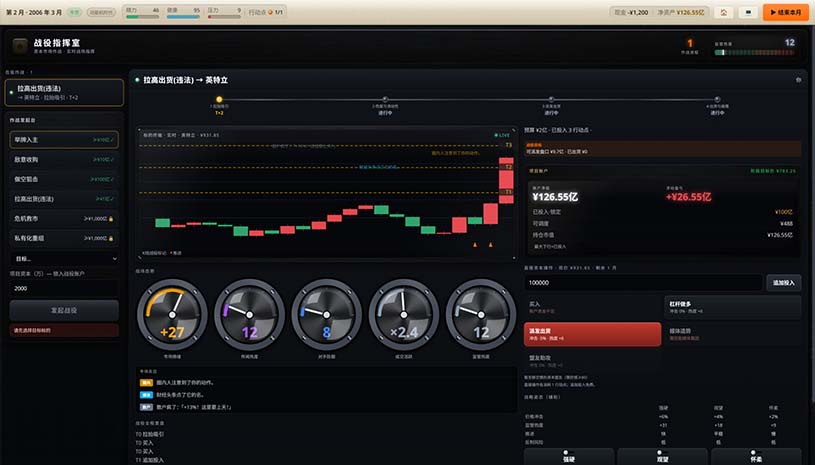Screen dimensions: 815x465
Task: Click the purple 12 gauge dial
Action: click(x=249, y=314)
